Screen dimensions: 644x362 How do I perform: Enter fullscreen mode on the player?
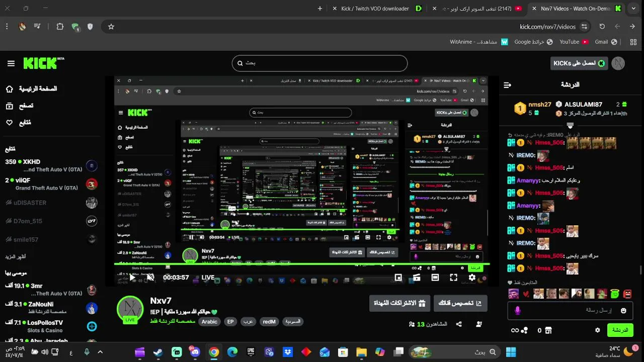(x=453, y=278)
